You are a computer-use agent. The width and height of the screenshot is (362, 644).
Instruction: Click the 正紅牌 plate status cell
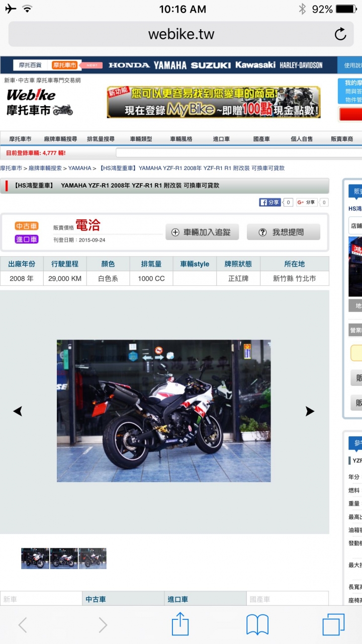tap(238, 278)
